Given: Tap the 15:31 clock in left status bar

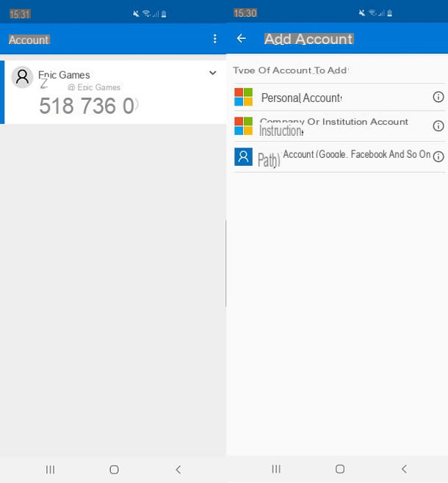Looking at the screenshot, I should click(x=20, y=14).
